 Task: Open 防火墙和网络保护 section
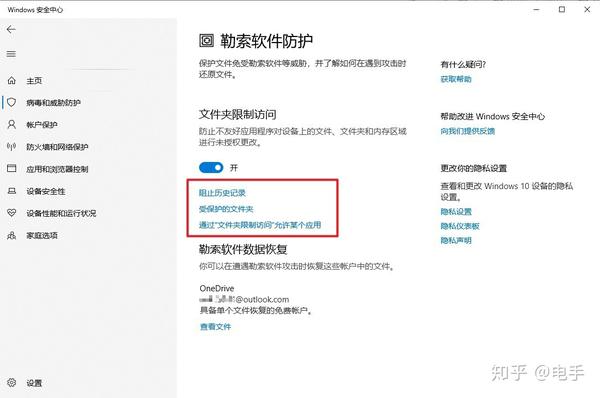pyautogui.click(x=57, y=147)
